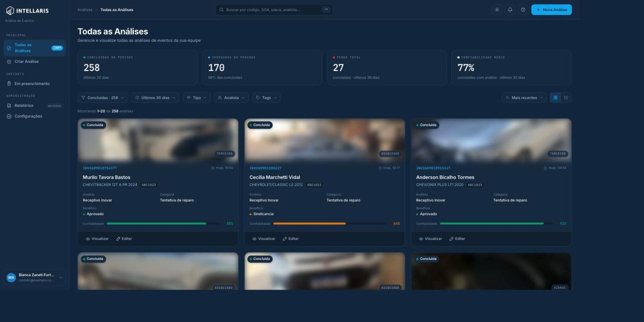Screen dimensions: 644x322
Task: Click the Relatórios document icon
Action: click(x=9, y=105)
